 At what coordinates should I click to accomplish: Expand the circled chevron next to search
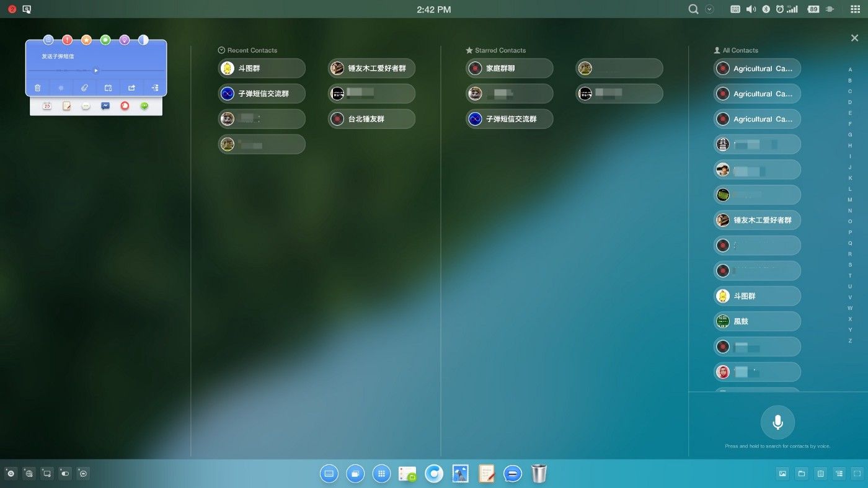[x=709, y=9]
